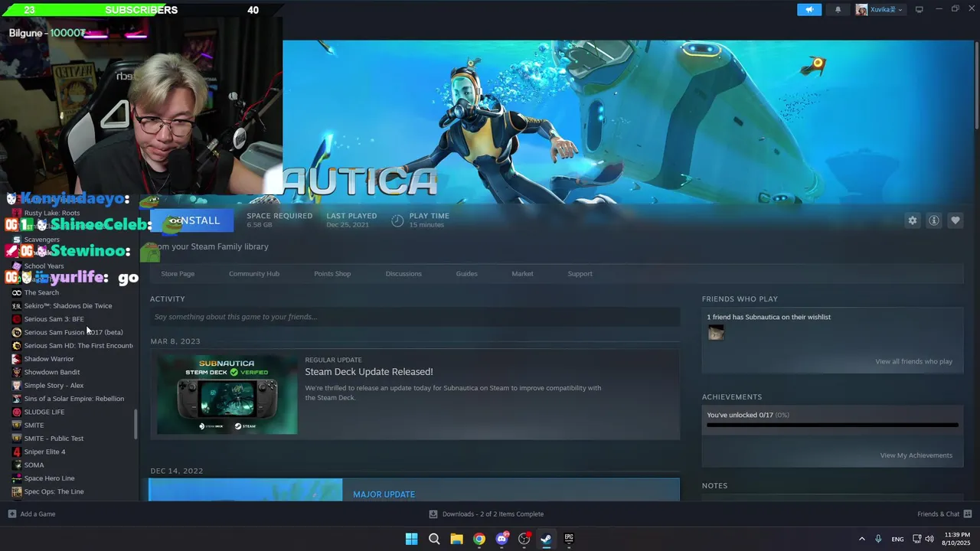Select Serious Sam Fusion 2017 (beta)
Image resolution: width=980 pixels, height=551 pixels.
(x=73, y=332)
